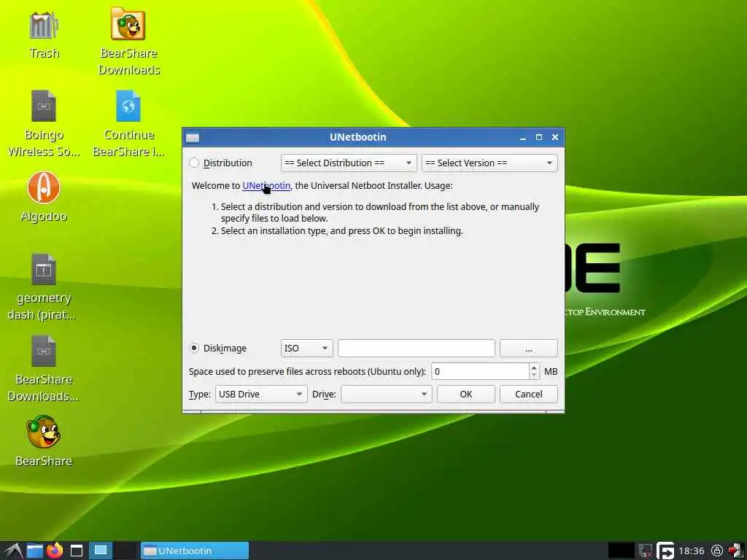This screenshot has width=747, height=560.
Task: Click the logout tray icon
Action: [736, 551]
